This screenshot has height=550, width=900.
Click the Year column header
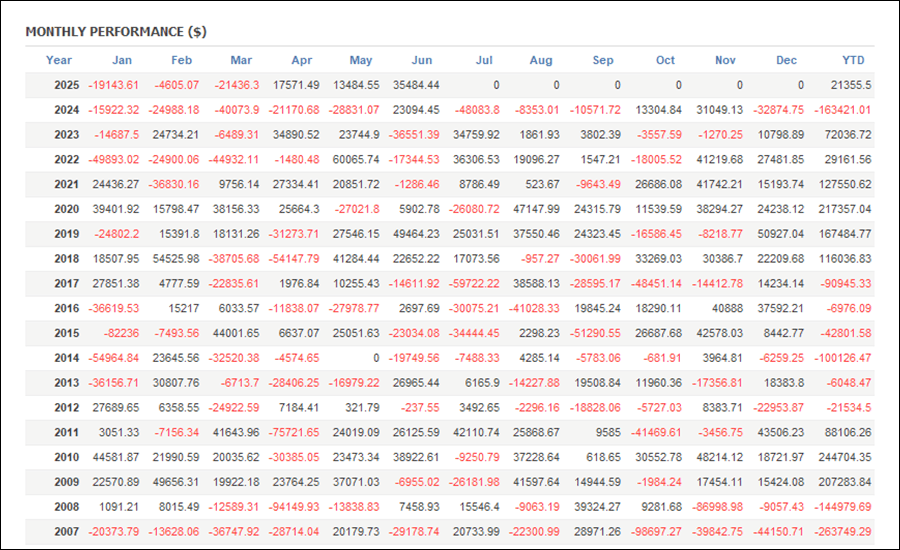click(59, 60)
